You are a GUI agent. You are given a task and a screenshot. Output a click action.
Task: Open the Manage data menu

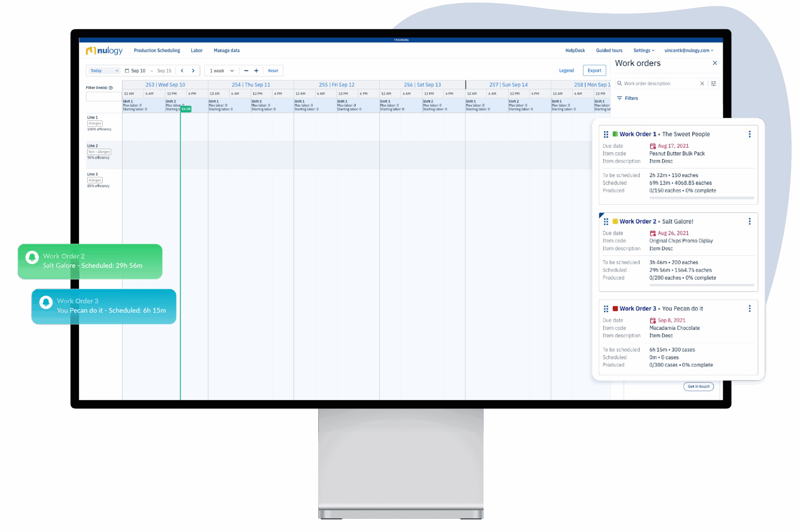click(x=226, y=50)
